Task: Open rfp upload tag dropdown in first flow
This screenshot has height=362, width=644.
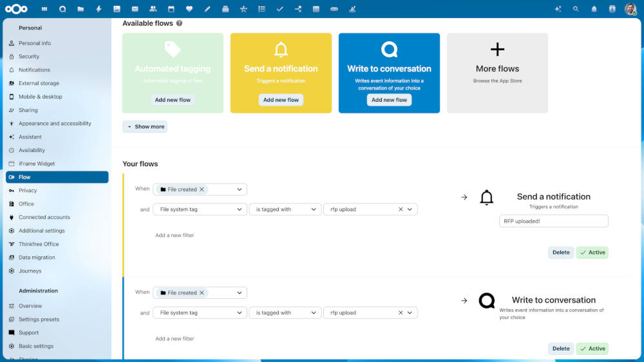Action: tap(410, 209)
